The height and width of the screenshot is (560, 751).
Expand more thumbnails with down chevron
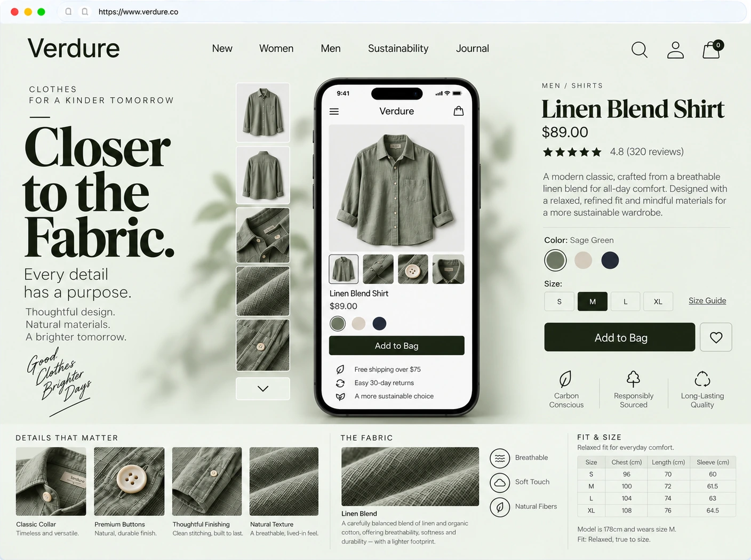pyautogui.click(x=263, y=389)
